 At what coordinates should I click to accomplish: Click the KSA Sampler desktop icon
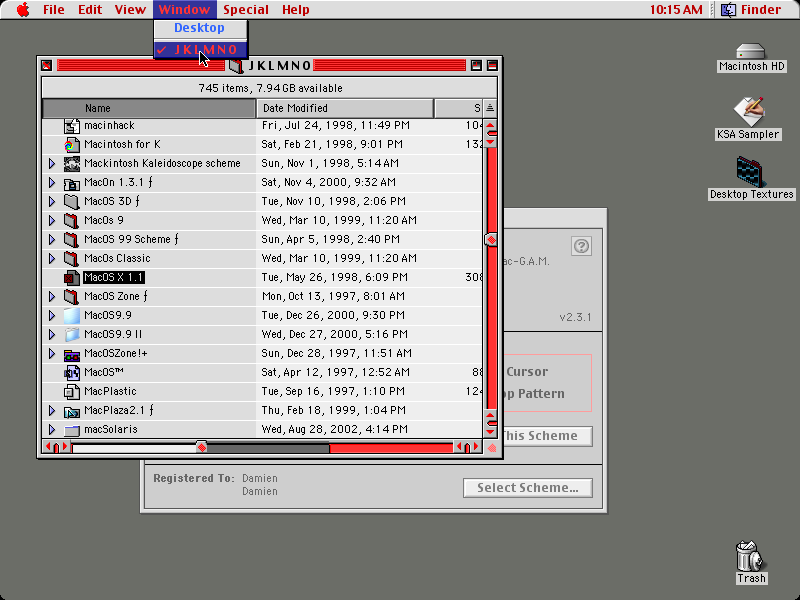749,112
